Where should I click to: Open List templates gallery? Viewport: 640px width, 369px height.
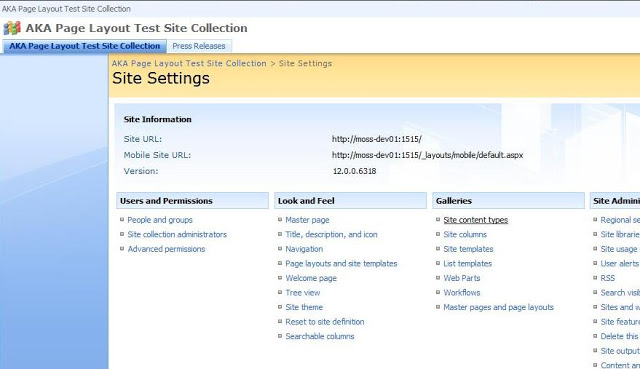tap(468, 264)
